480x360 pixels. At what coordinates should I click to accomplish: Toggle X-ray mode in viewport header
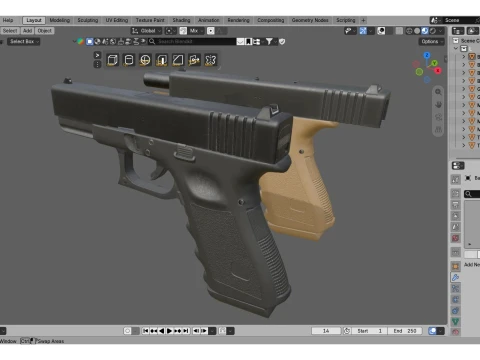click(399, 31)
